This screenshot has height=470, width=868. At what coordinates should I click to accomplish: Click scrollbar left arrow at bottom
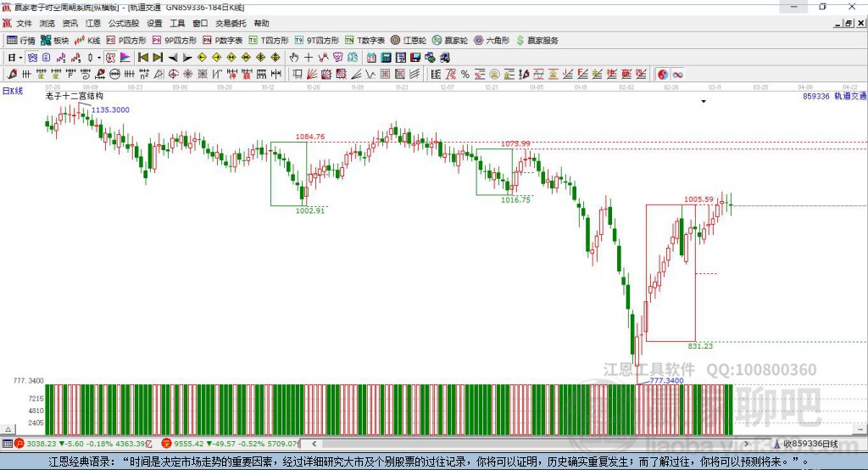point(314,444)
